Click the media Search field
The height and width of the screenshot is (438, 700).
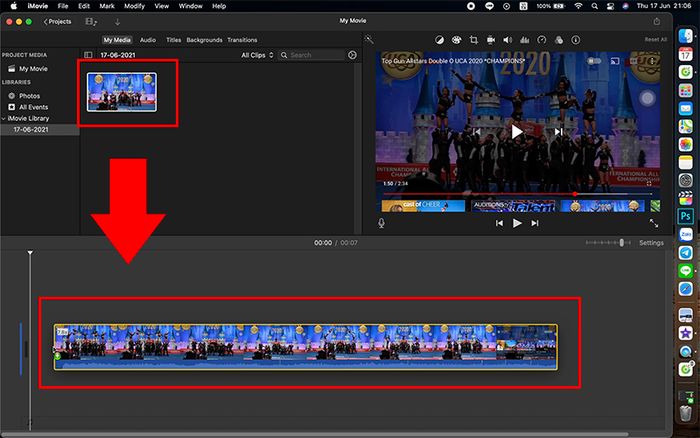[312, 55]
